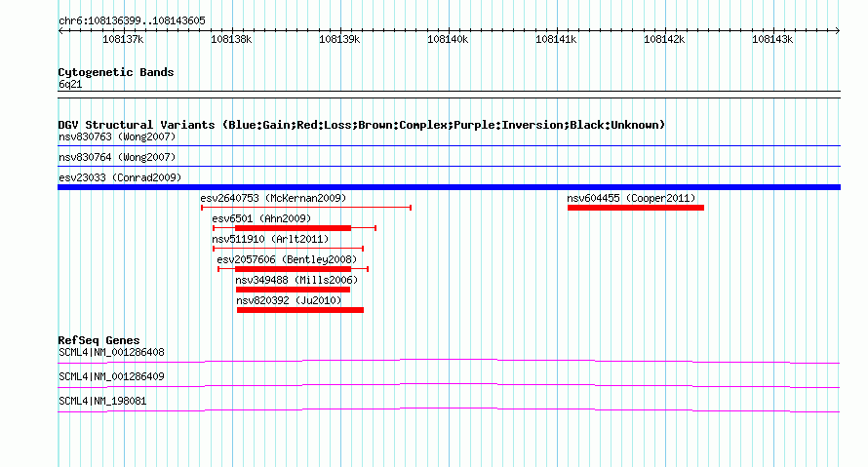Screen dimensions: 868x467
Task: Click the red esv6501 loss bar
Action: 293,228
